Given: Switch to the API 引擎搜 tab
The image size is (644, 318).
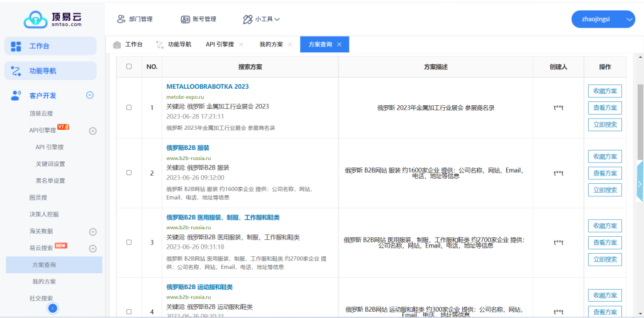Looking at the screenshot, I should tap(219, 45).
